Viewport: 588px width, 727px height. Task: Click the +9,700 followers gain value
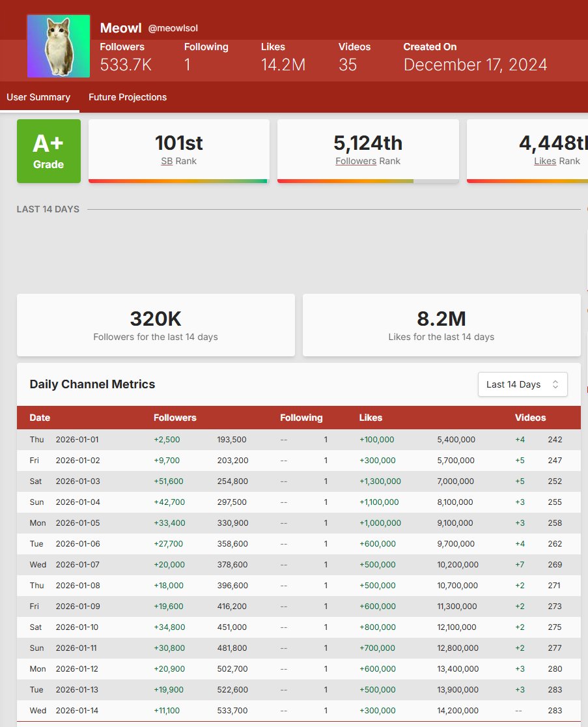point(167,461)
